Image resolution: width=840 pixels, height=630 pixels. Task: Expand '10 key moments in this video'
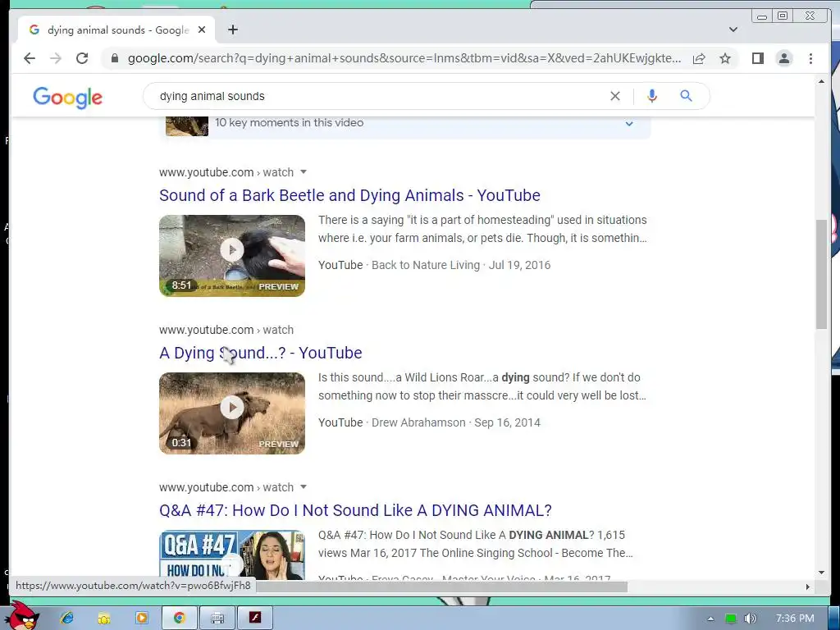tap(629, 124)
